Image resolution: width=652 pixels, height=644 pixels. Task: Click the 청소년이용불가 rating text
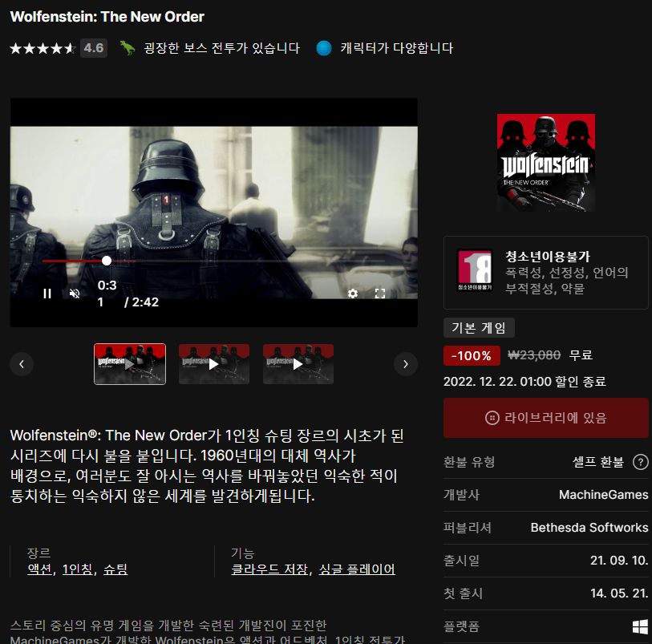548,257
